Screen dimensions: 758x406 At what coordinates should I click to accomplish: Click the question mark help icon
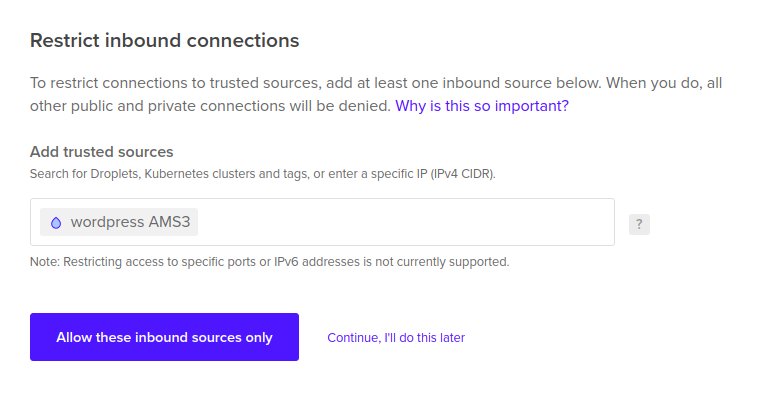coord(639,224)
